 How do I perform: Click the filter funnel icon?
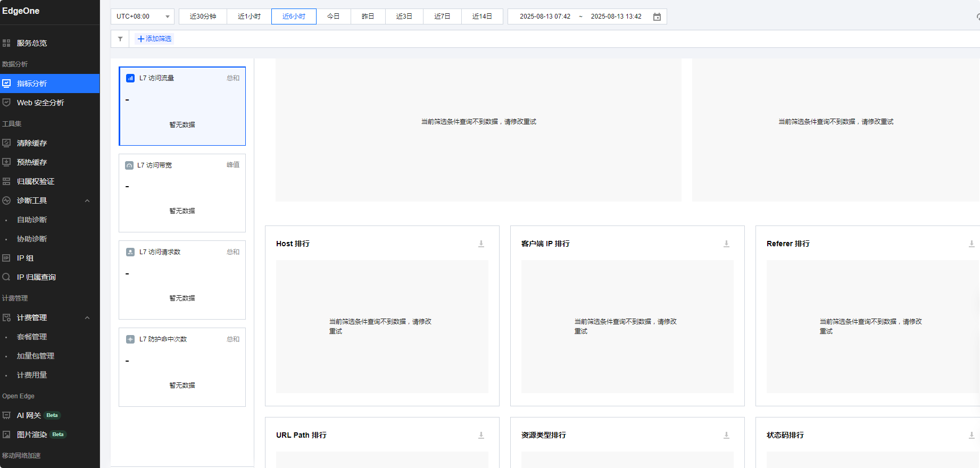pyautogui.click(x=120, y=39)
